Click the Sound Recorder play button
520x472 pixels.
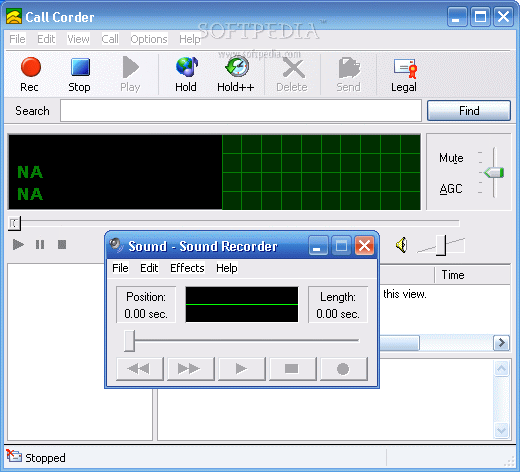(242, 369)
